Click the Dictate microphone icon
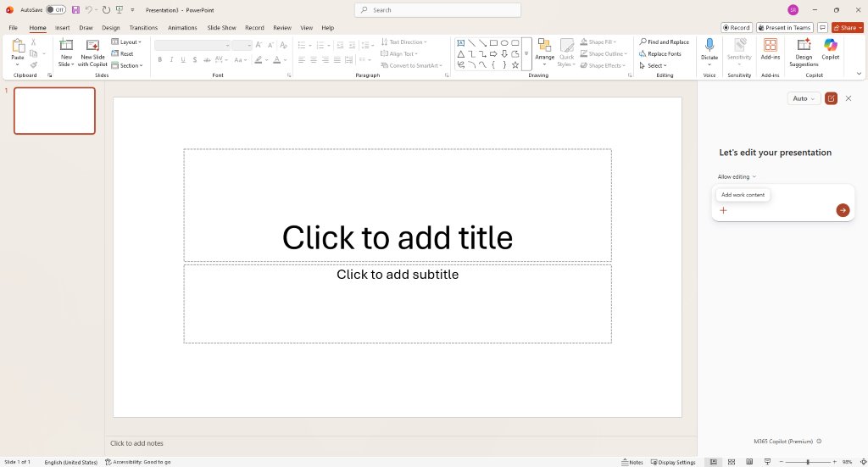868x467 pixels. click(709, 46)
